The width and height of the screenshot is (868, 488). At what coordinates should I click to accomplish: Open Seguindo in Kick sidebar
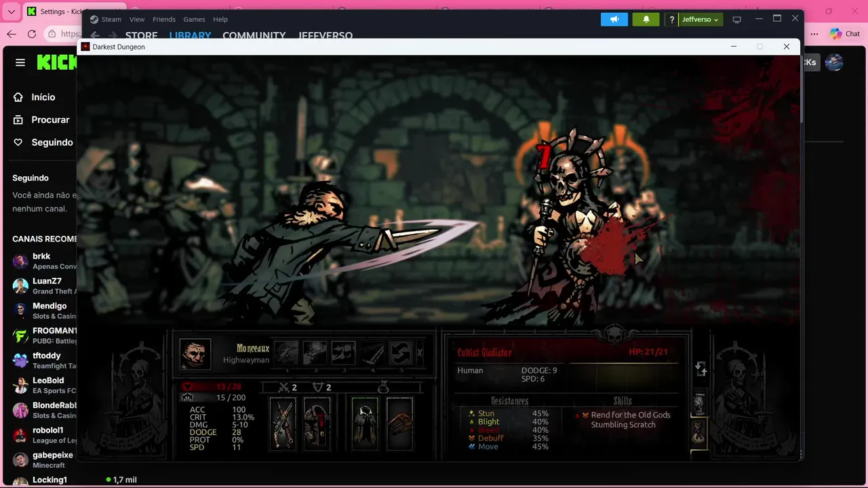(x=42, y=142)
